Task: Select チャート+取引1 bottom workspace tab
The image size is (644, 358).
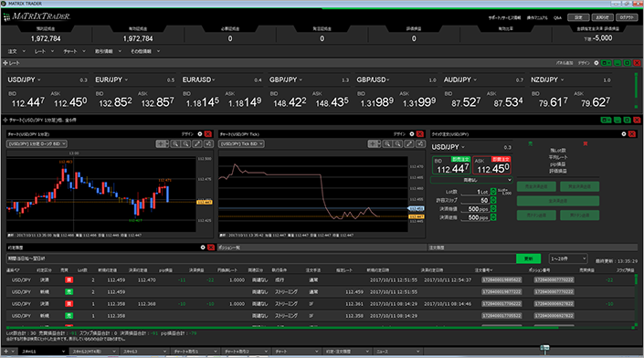Action: (x=195, y=352)
